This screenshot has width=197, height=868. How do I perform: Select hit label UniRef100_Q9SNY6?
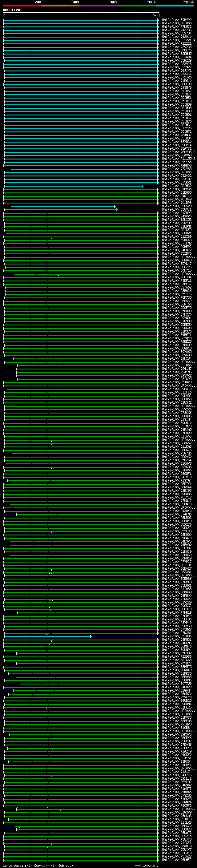[x=177, y=88]
